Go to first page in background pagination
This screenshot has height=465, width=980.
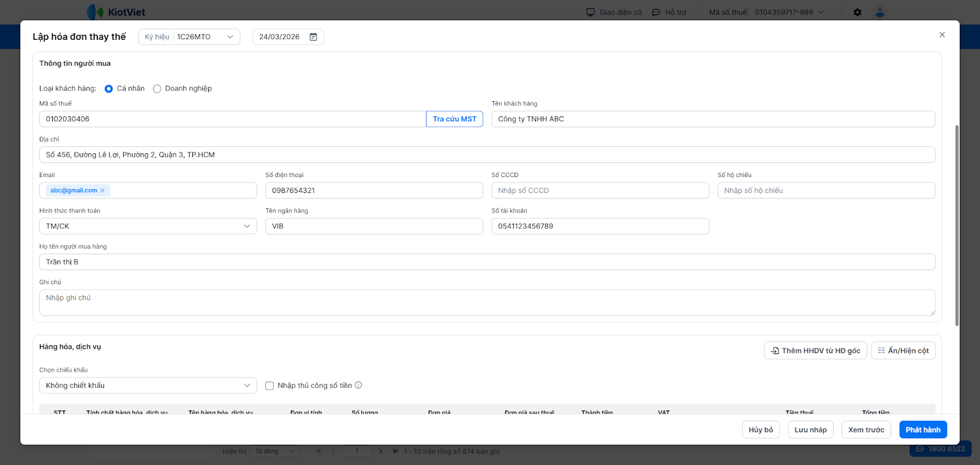[318, 452]
